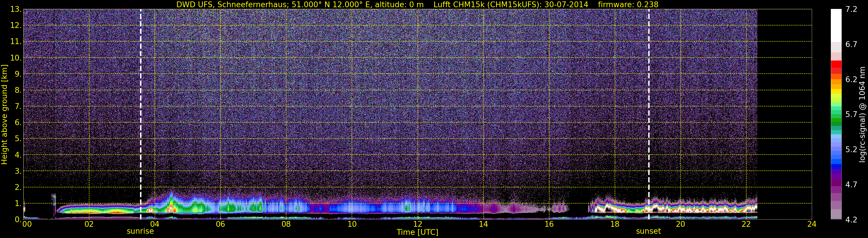Click the time axis tick label 06
868x238 pixels.
click(220, 224)
